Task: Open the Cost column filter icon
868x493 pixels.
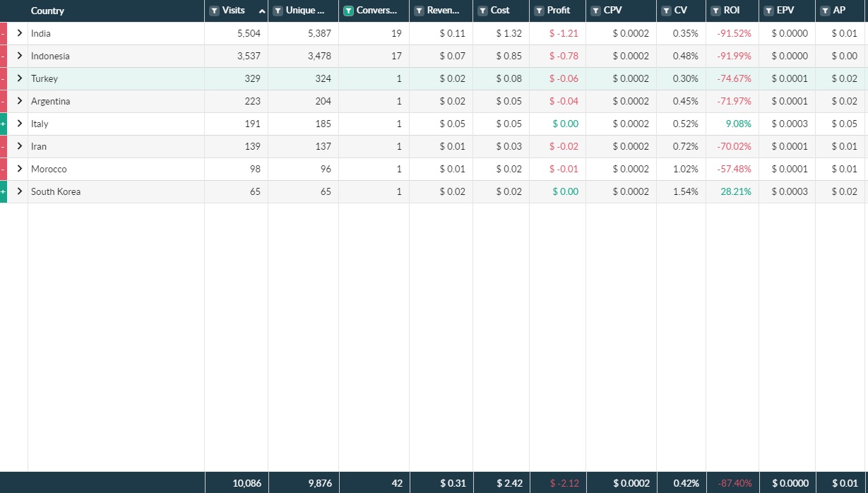Action: point(482,11)
